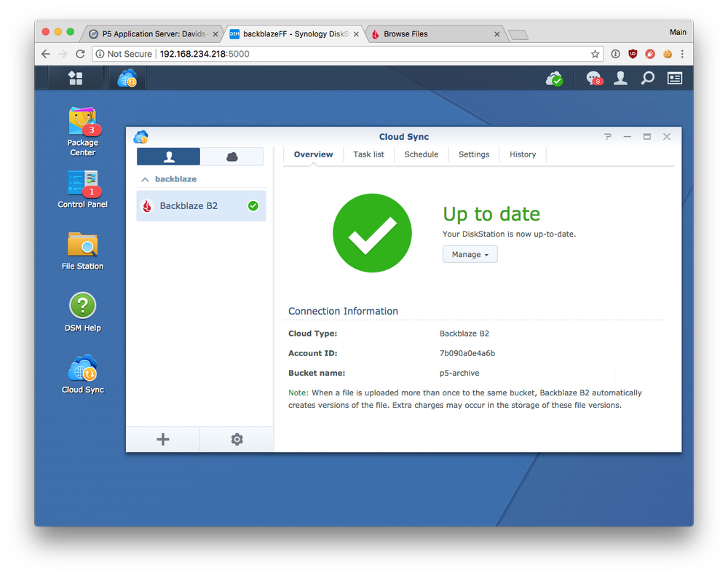The width and height of the screenshot is (728, 576).
Task: Collapse the backblaze group
Action: [145, 179]
